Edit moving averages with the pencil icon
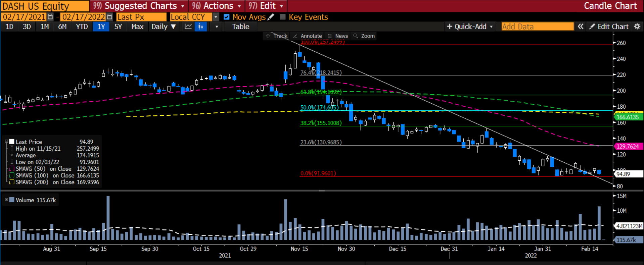 coord(271,17)
